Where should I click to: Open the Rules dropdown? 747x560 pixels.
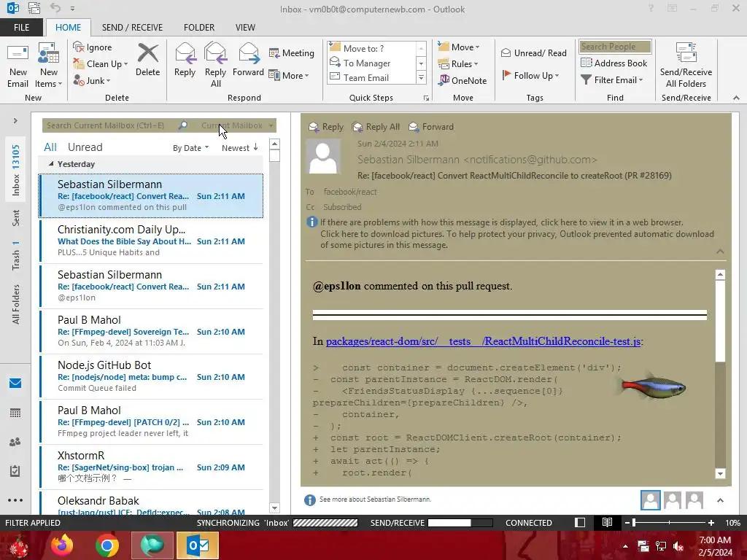[x=458, y=64]
